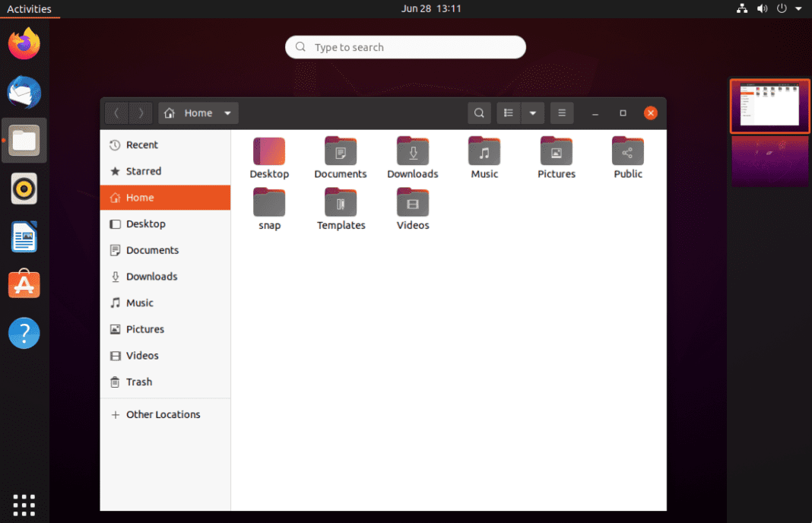Open LibreOffice Writer from the dock
812x523 pixels.
click(x=24, y=236)
